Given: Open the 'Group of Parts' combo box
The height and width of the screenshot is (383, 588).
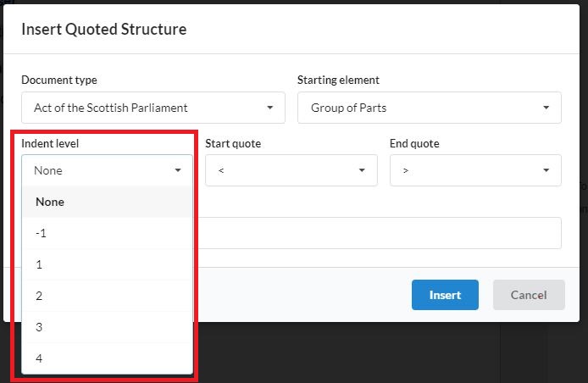Looking at the screenshot, I should (428, 108).
